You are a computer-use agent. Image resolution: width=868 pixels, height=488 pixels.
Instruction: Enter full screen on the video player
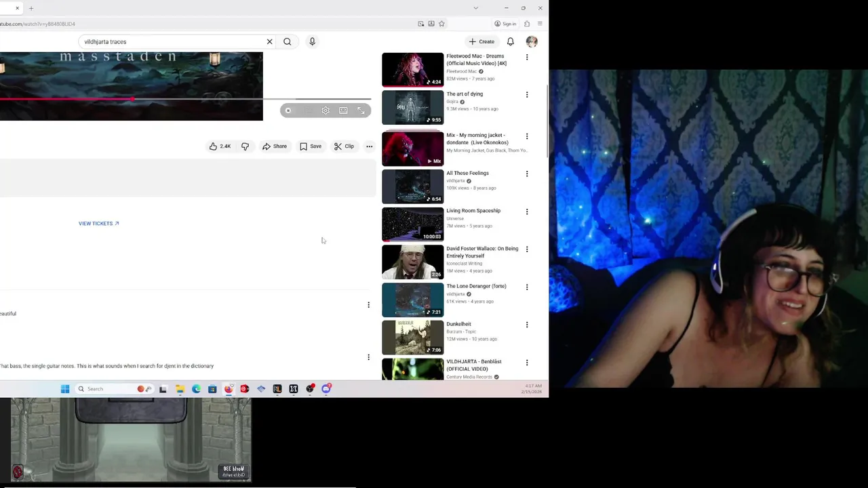pos(361,110)
